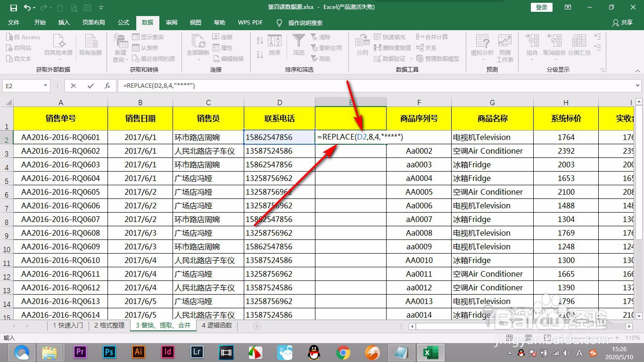Screen dimensions: 644x362
Task: Click 分列 text-to-columns icon
Action: (362, 41)
